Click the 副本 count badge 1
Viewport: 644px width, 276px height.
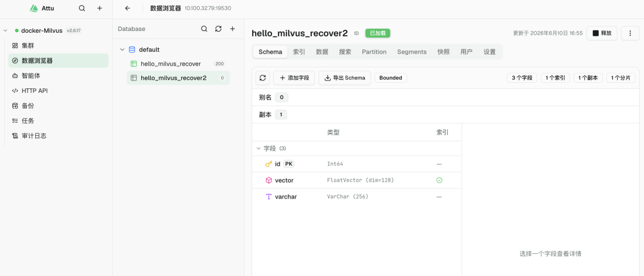281,114
